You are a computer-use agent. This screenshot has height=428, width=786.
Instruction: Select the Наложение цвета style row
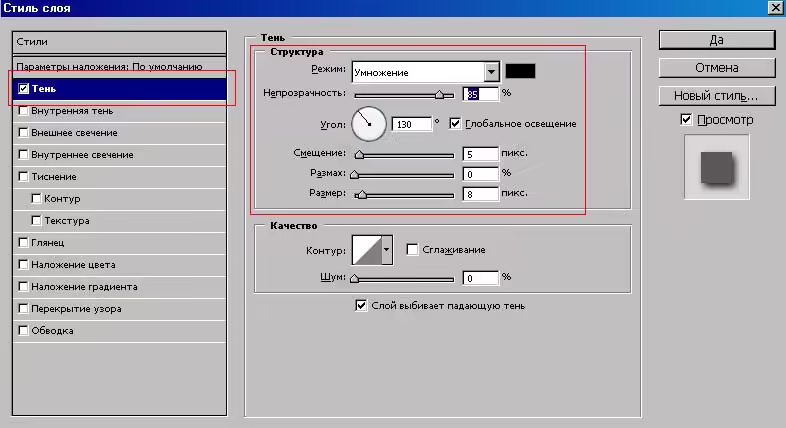[119, 265]
